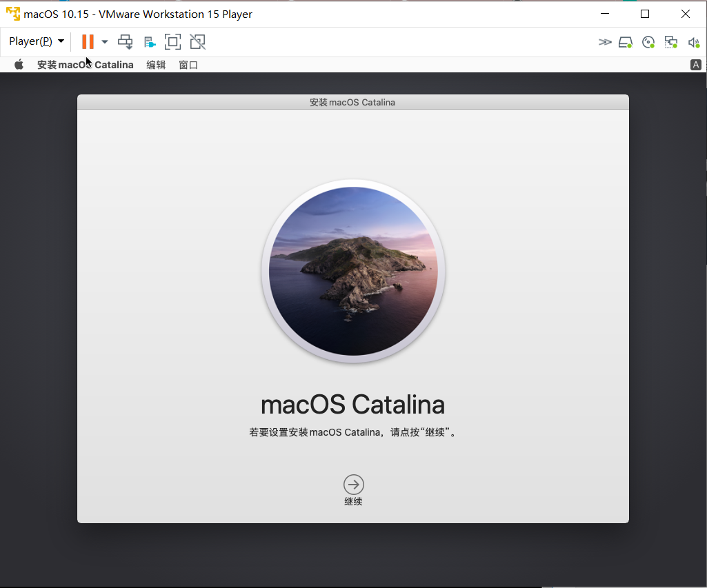Show hidden devices double-arrow icon
Viewport: 707px width, 588px height.
[605, 42]
